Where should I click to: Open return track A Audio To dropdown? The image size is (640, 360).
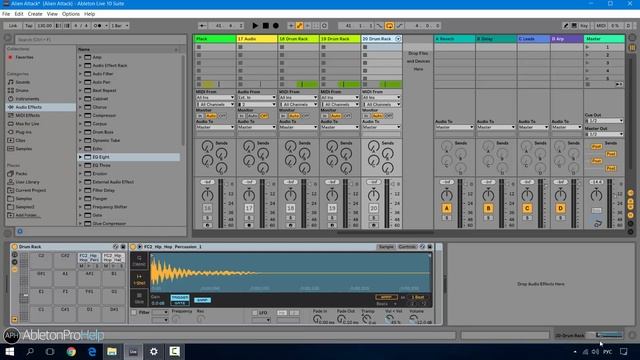[x=454, y=127]
